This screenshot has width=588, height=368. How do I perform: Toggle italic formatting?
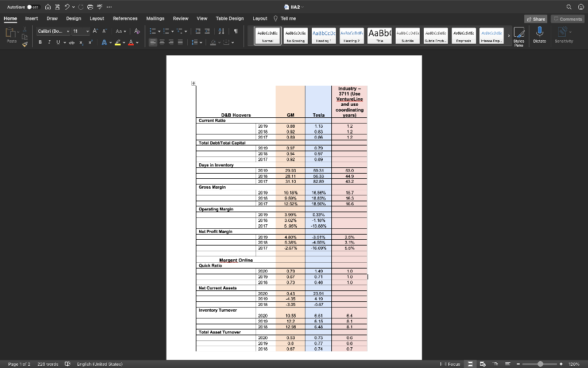49,43
